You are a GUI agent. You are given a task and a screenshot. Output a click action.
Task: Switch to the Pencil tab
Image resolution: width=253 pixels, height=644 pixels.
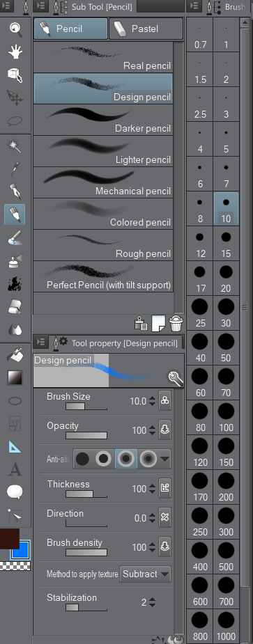tap(70, 29)
